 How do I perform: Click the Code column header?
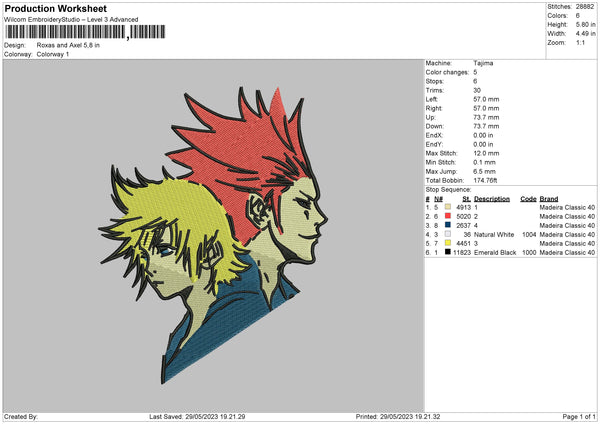point(528,199)
